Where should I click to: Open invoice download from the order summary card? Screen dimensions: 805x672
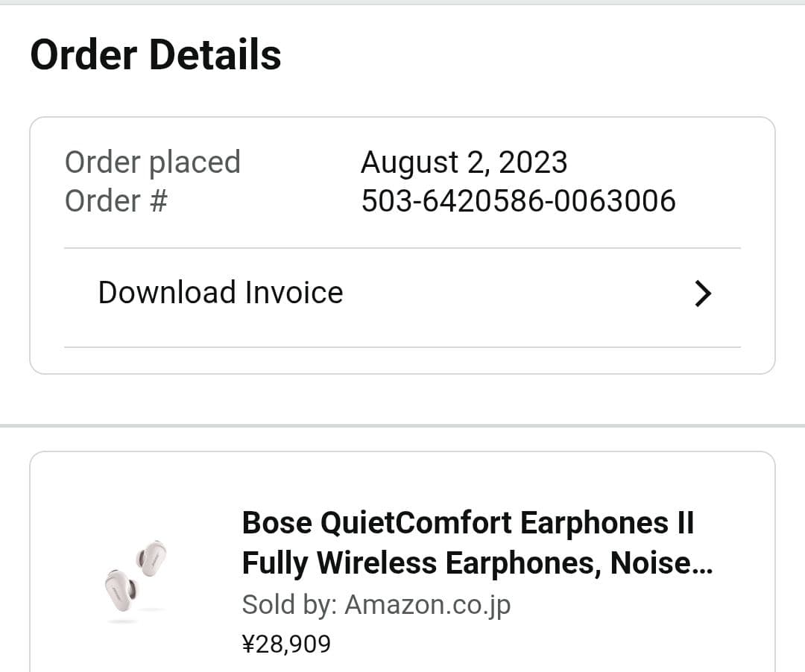click(x=219, y=292)
